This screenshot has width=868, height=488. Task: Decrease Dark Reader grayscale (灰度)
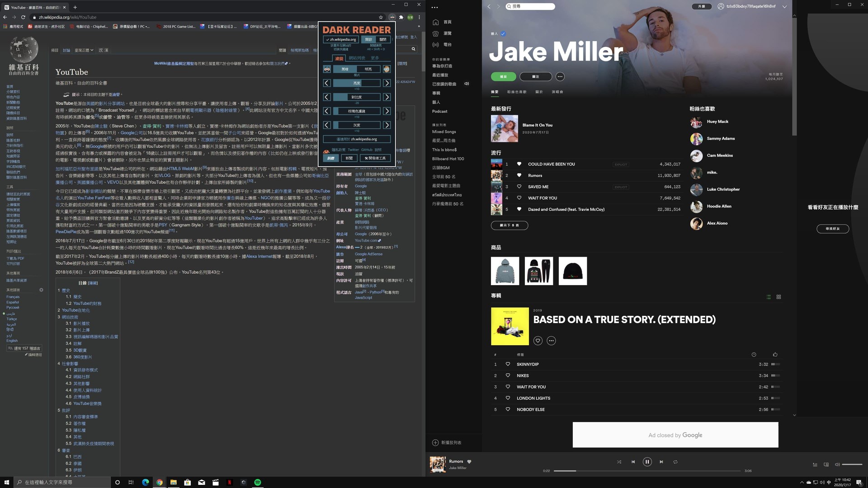(x=327, y=125)
